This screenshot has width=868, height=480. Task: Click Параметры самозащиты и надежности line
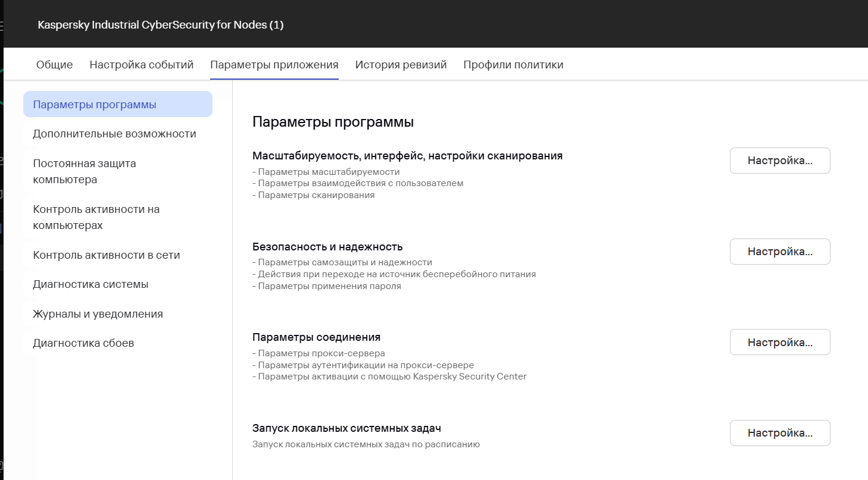342,262
